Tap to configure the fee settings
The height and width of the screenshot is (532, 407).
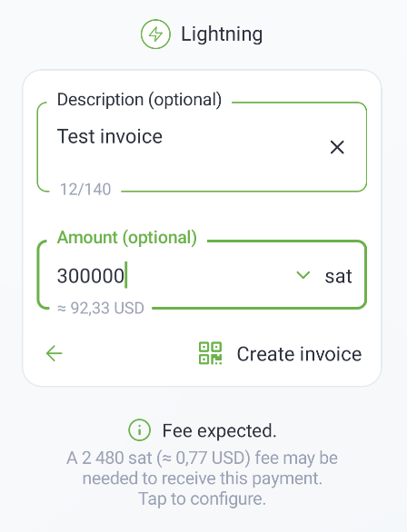point(202,498)
